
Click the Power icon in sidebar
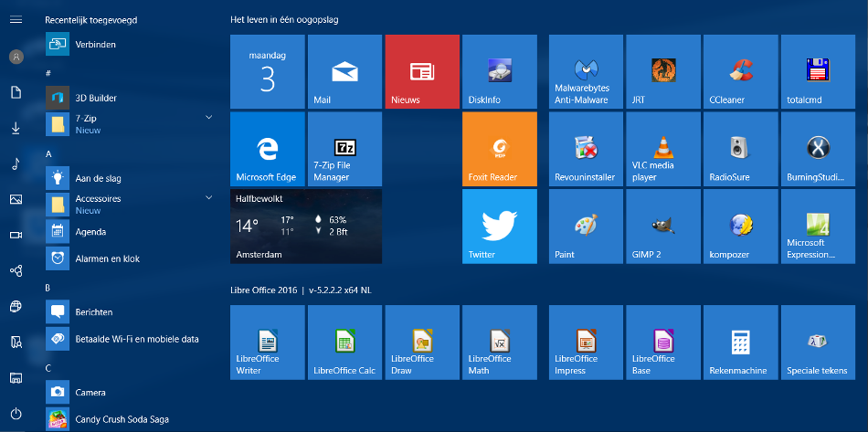16,413
